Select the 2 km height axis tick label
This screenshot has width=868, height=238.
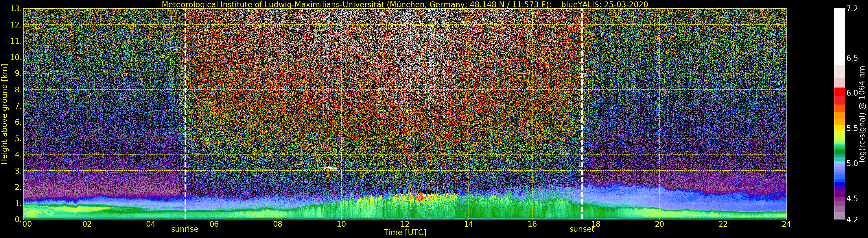coord(18,187)
